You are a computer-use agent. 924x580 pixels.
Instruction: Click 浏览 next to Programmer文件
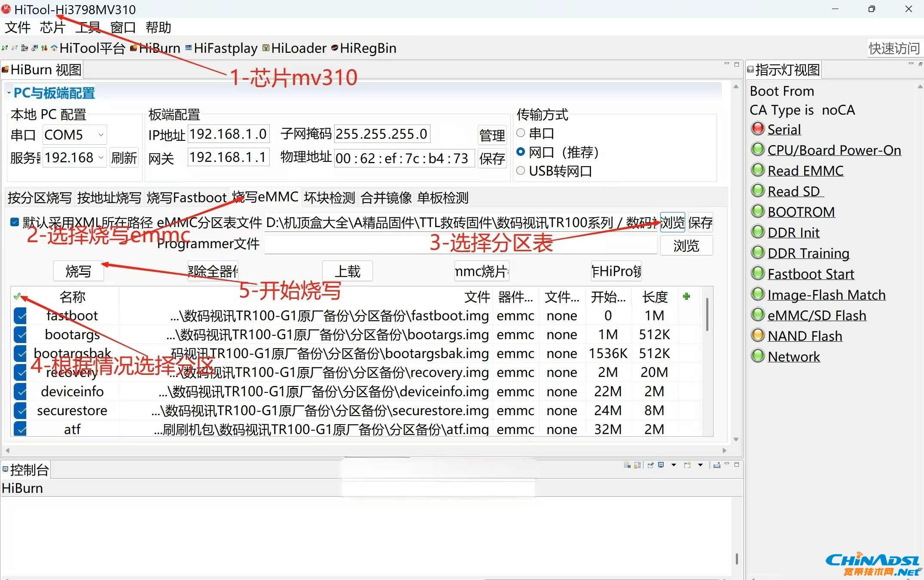(686, 246)
